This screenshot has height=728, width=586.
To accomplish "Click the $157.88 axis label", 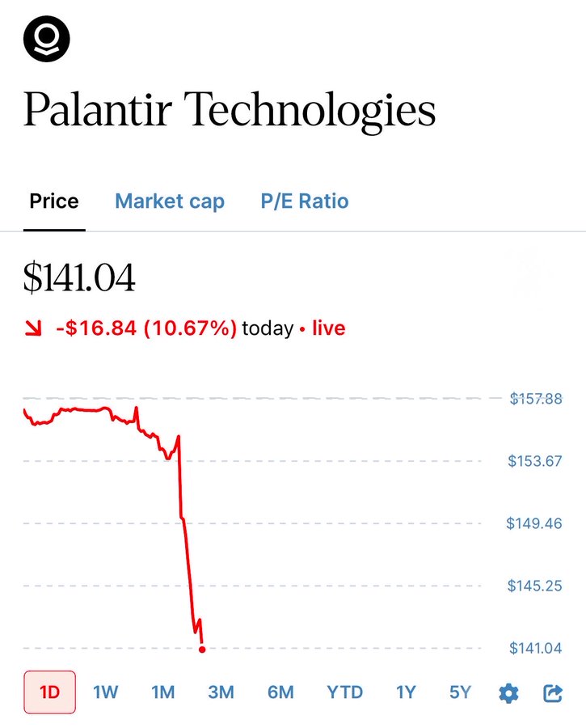I will click(536, 399).
